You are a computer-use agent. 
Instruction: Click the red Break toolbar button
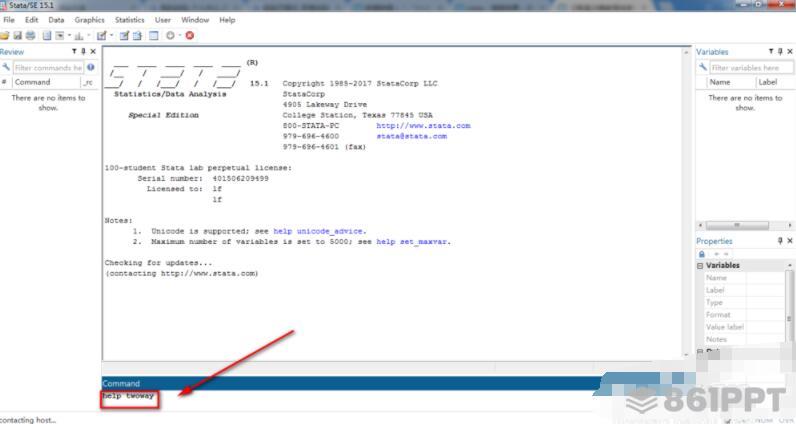[x=190, y=36]
